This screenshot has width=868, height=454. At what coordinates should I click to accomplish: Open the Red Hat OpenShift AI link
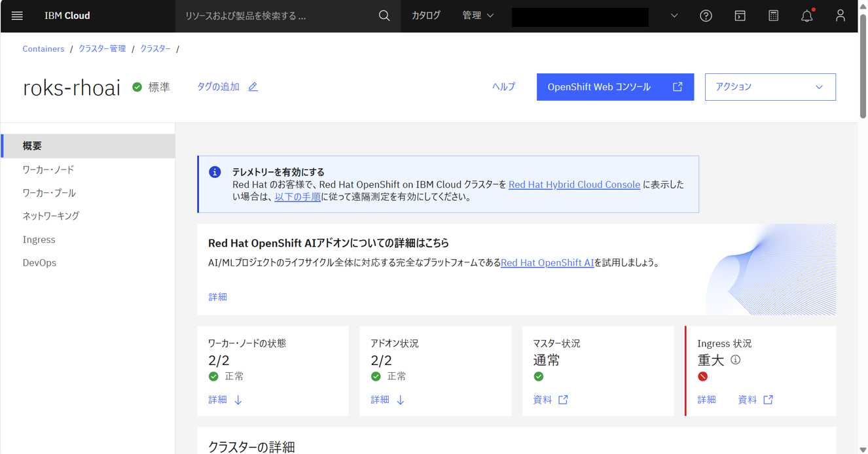click(547, 263)
